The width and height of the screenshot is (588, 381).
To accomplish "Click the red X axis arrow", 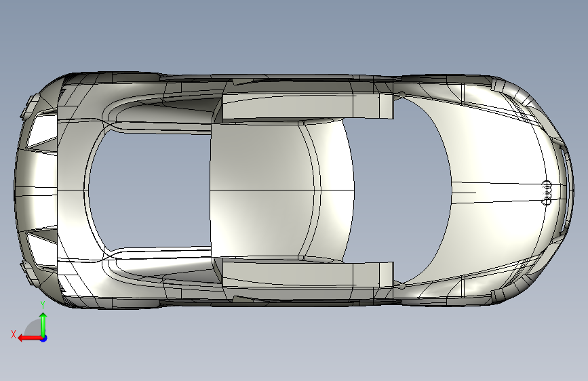I will tap(30, 338).
